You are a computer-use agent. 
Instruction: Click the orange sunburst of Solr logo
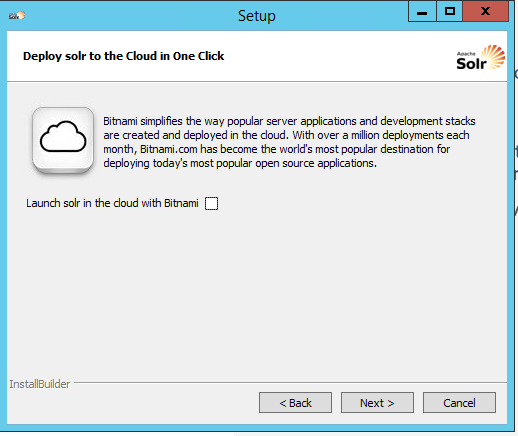coord(493,56)
